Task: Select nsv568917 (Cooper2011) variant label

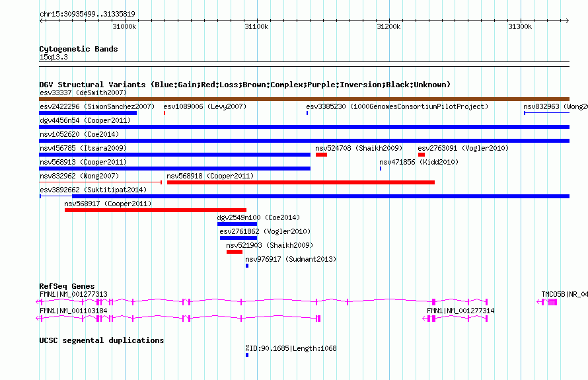Action: (x=108, y=204)
